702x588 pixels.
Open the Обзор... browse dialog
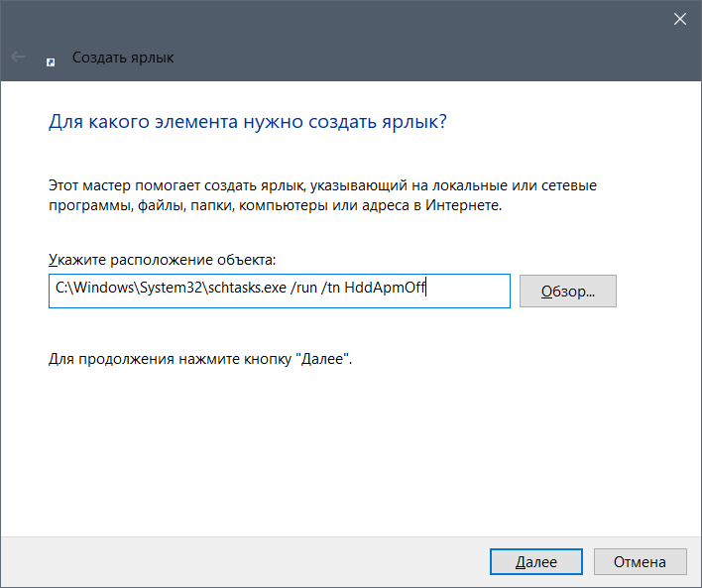click(568, 292)
